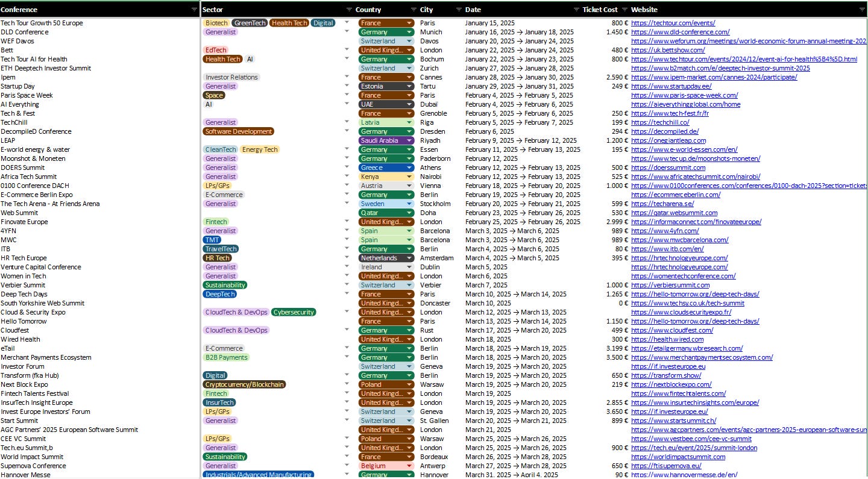
Task: Click the TravelTech sector tag
Action: point(221,249)
